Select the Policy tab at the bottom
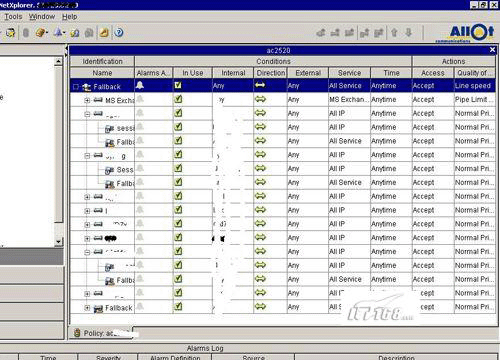Screen dimensions: 500x360 tap(101, 333)
